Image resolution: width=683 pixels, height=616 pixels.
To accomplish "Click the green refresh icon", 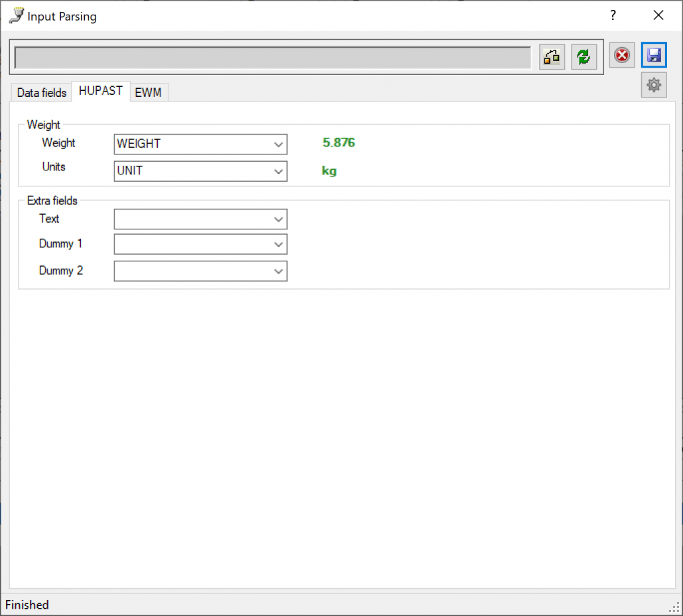I will (584, 56).
